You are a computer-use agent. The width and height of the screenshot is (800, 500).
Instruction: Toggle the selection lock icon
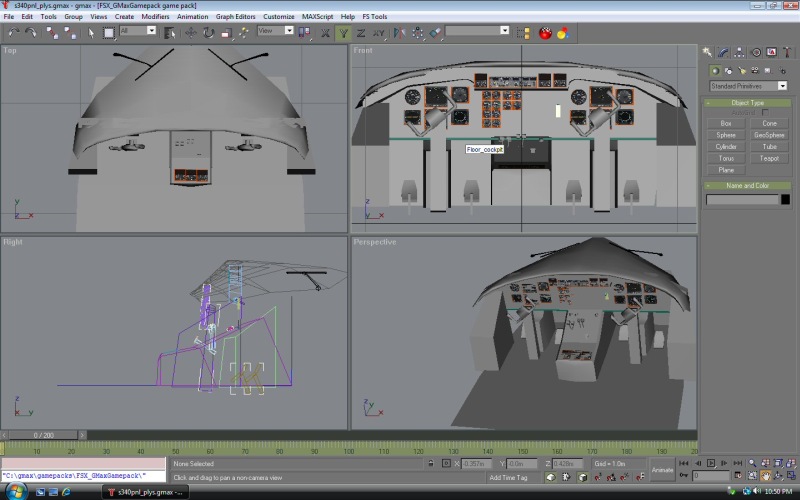pyautogui.click(x=431, y=463)
